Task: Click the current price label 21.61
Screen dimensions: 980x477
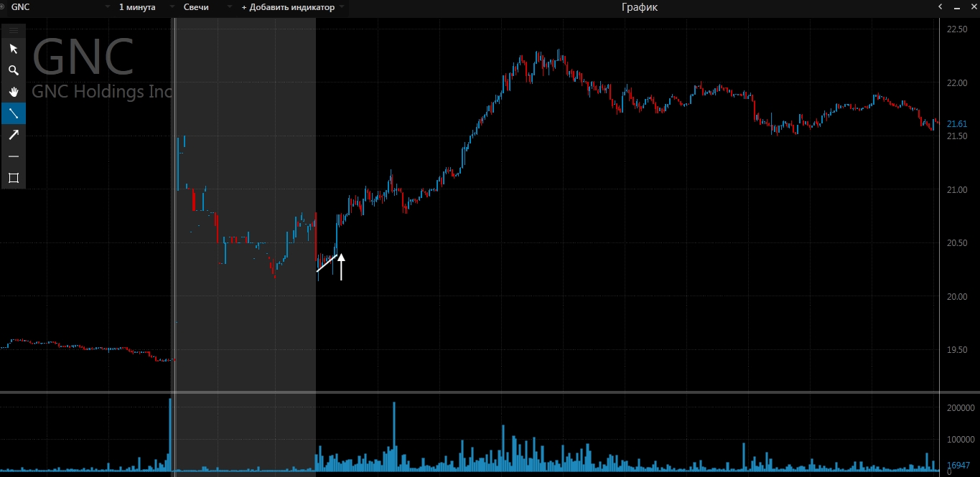Action: pos(957,124)
